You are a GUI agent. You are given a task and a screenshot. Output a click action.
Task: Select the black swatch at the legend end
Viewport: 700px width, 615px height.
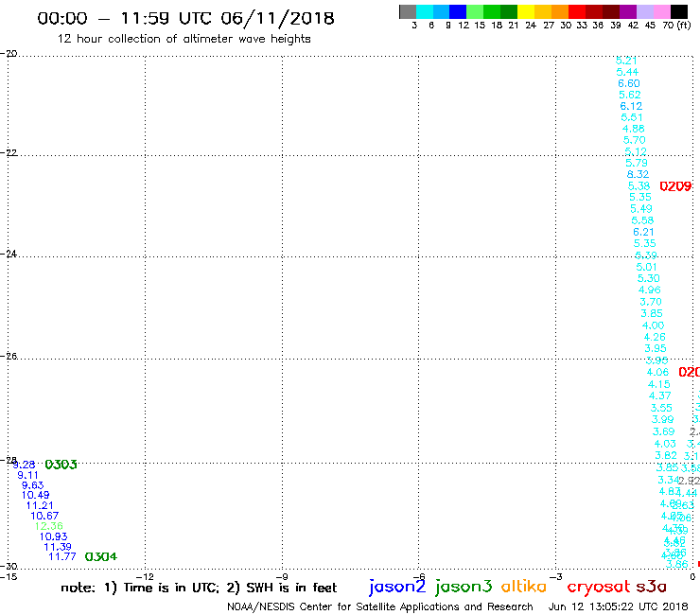click(679, 11)
